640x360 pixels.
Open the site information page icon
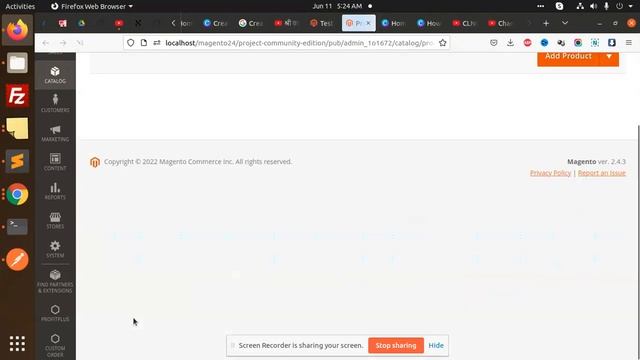pyautogui.click(x=144, y=43)
